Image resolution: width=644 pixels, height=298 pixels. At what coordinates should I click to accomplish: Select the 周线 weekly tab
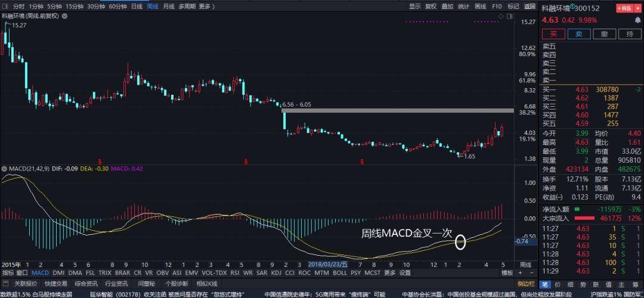153,6
